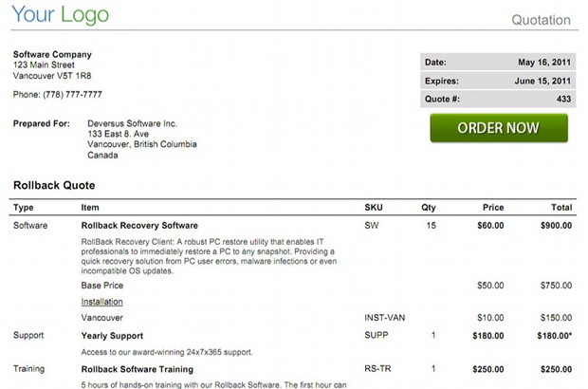Screen dimensions: 588x389
Task: Select the Rollback Recovery Software item title
Action: 140,226
